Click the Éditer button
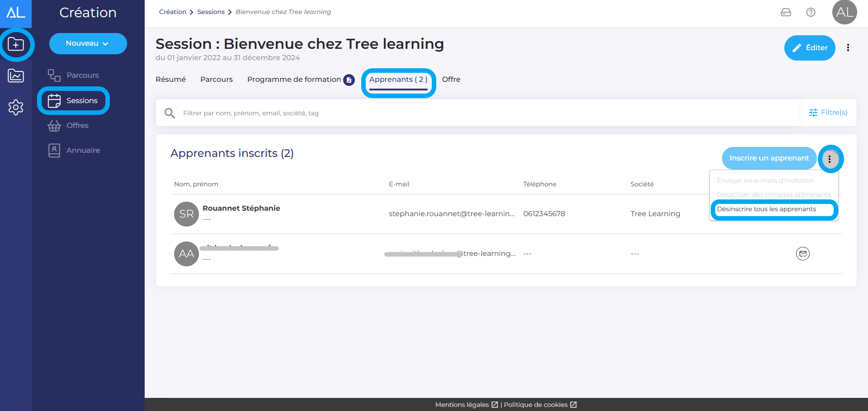 point(809,47)
